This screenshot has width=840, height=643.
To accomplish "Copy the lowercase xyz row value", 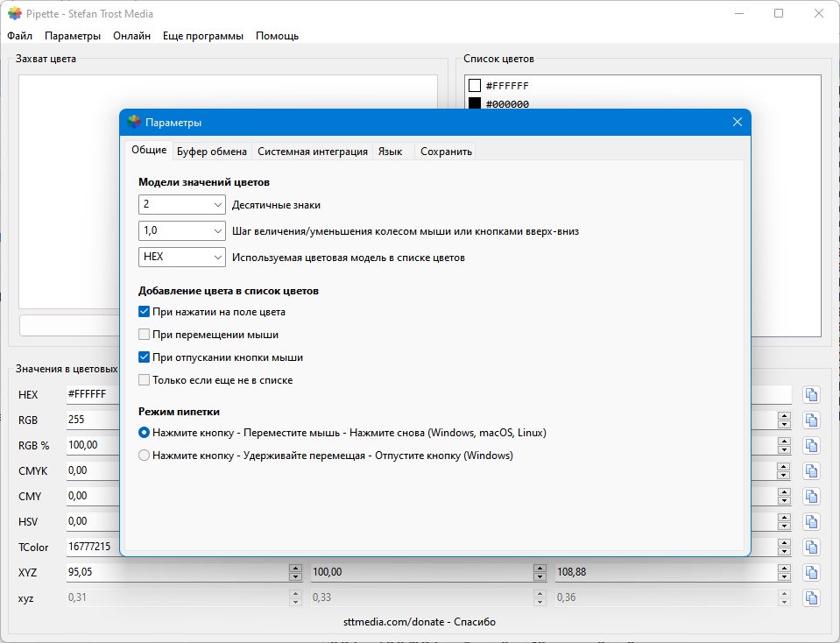I will click(812, 598).
